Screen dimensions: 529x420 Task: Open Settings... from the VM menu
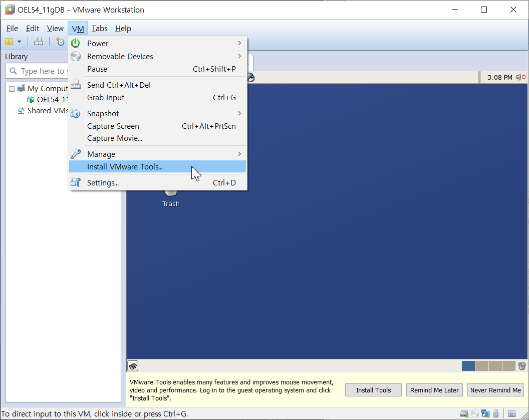158,182
